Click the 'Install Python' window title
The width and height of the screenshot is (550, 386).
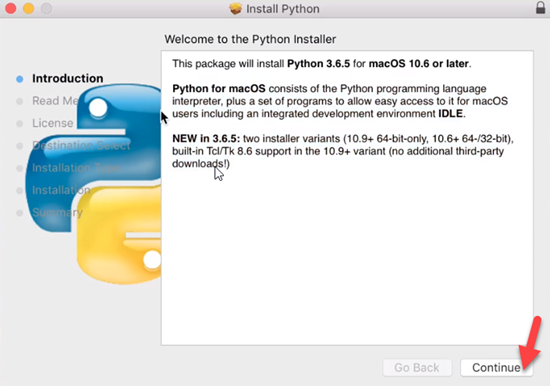[x=283, y=9]
